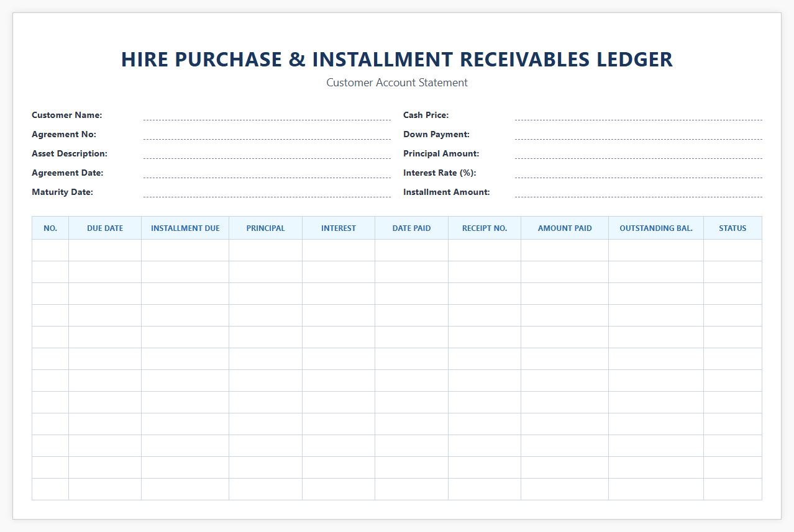Viewport: 794px width, 532px height.
Task: Click the Maturity Date label
Action: tap(62, 192)
